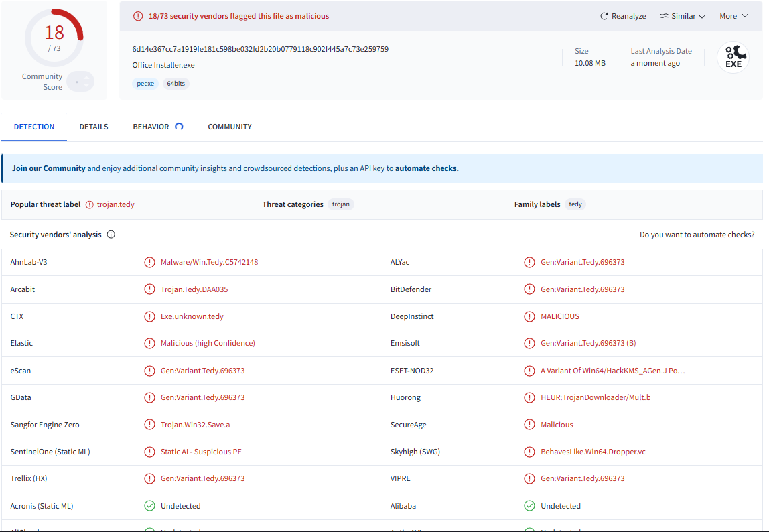Click the alert icon in GData row
This screenshot has height=532, width=769.
[149, 397]
